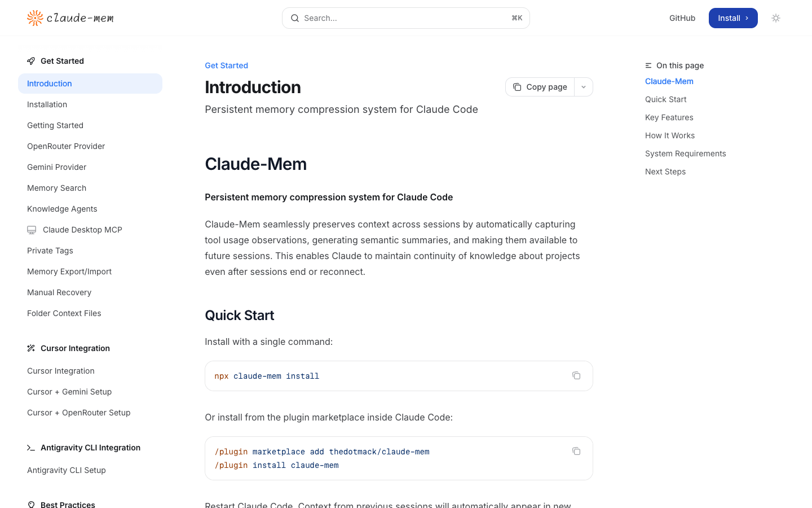Image resolution: width=812 pixels, height=508 pixels.
Task: Copy the npx claude-mem install command
Action: (576, 375)
